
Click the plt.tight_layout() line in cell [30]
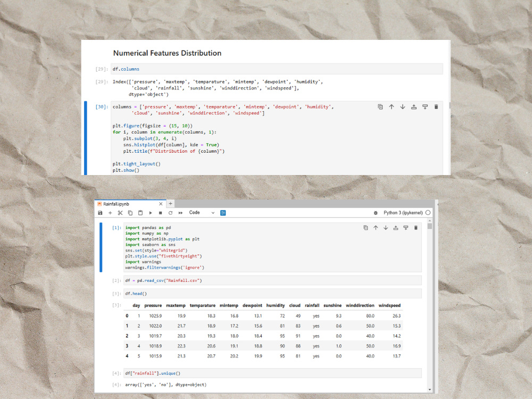pos(136,164)
